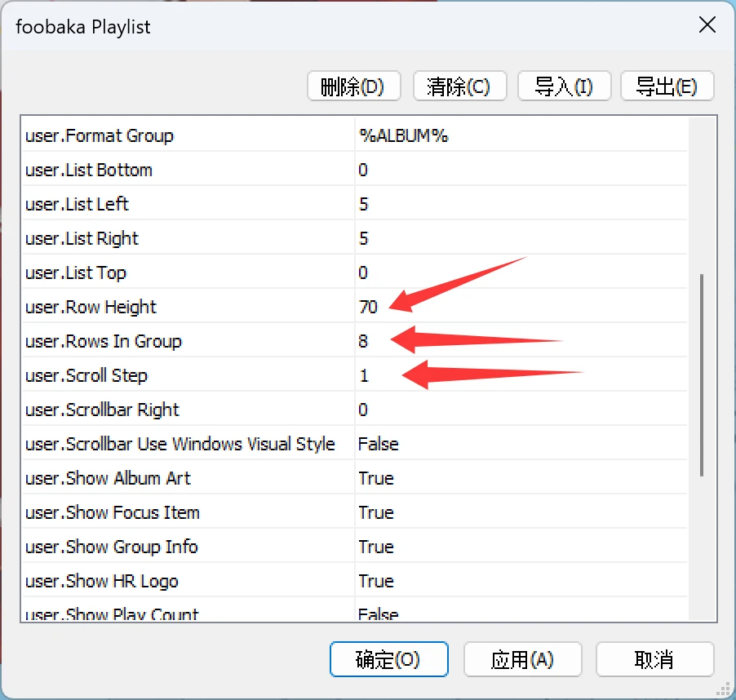This screenshot has width=736, height=700.
Task: Edit the %ALBUM% value field
Action: point(521,135)
